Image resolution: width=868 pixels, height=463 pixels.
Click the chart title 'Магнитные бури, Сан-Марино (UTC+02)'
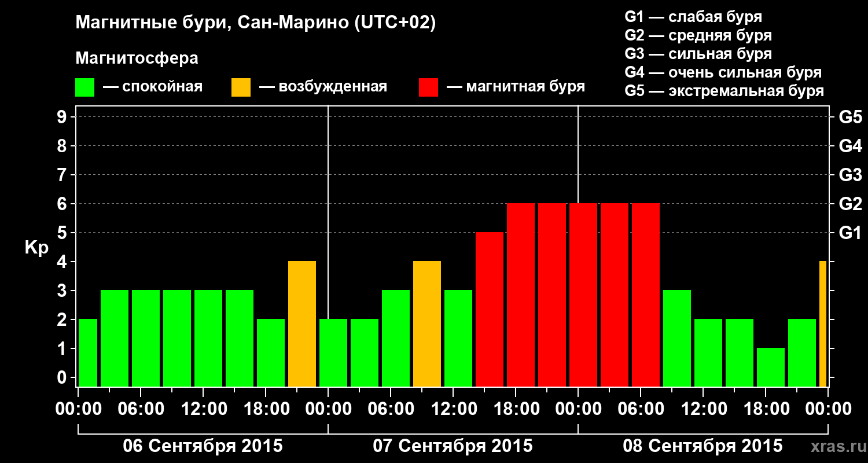[x=256, y=24]
